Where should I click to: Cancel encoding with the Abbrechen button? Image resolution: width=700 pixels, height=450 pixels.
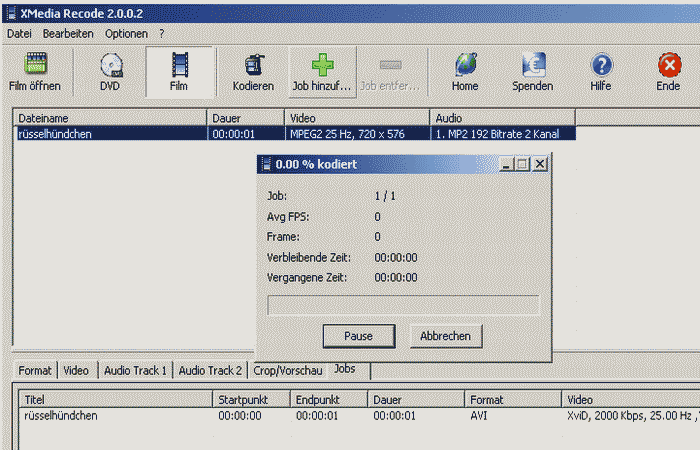446,336
